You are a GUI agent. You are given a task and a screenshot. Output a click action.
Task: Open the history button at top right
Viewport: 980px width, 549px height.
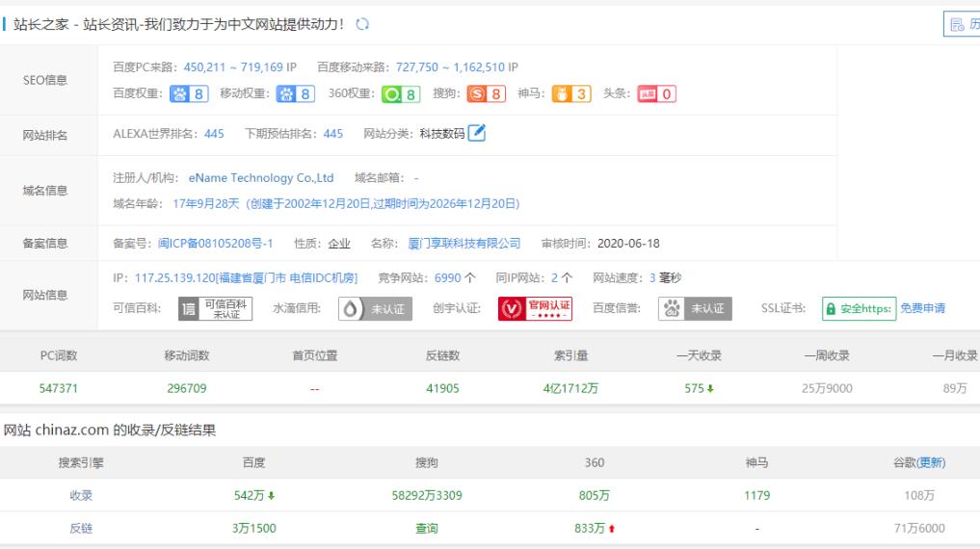pos(962,24)
